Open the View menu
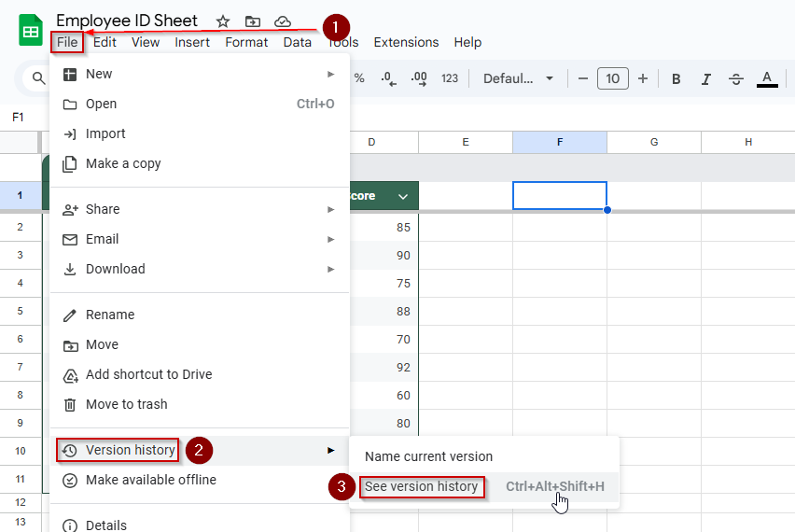 [x=146, y=42]
